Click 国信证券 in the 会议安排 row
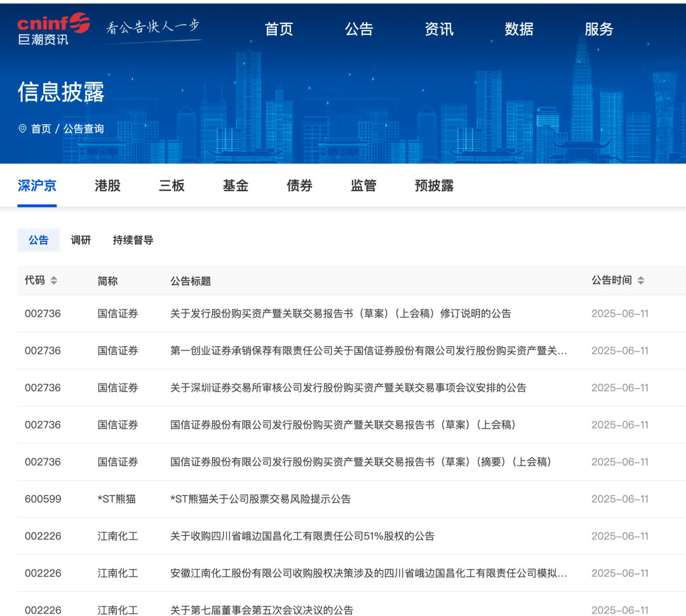The image size is (686, 616). tap(118, 387)
